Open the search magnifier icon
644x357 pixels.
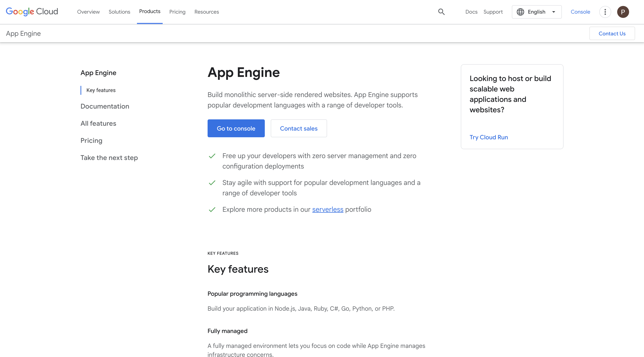441,12
